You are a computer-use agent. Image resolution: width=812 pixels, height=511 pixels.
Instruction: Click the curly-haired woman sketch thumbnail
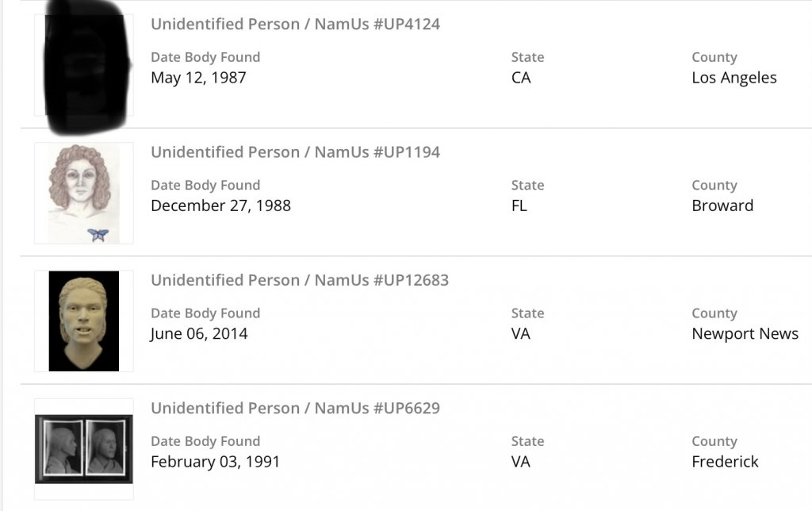[x=83, y=193]
